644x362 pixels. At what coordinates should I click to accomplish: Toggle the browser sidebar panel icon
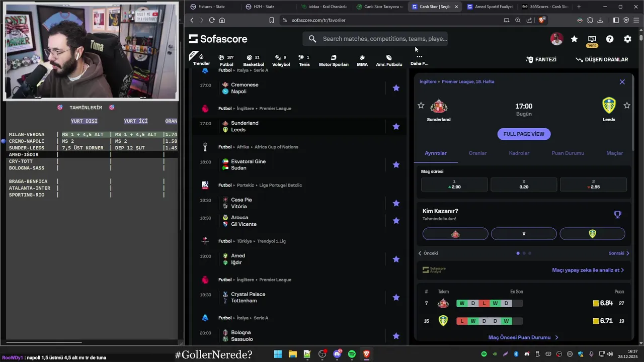[616, 20]
